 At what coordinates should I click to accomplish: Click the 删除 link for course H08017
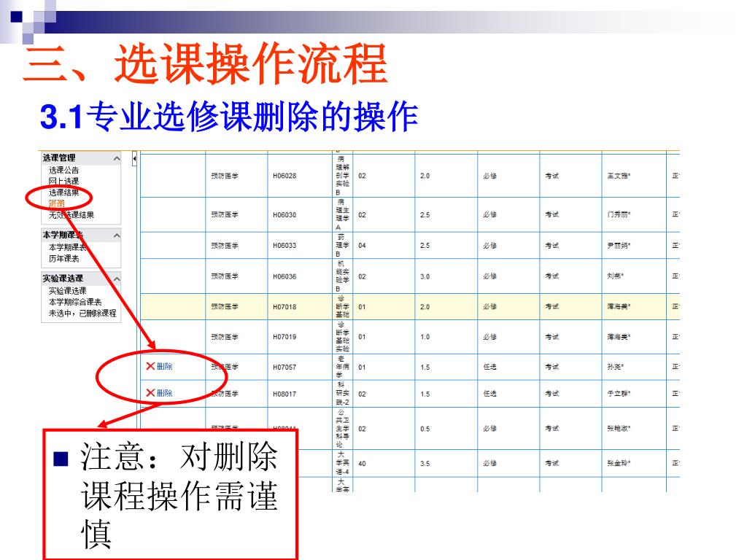(164, 393)
